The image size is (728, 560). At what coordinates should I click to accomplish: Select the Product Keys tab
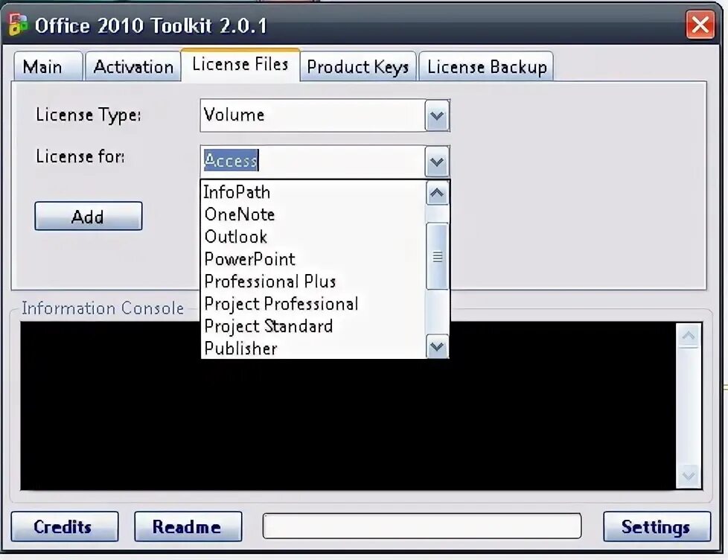click(x=358, y=67)
